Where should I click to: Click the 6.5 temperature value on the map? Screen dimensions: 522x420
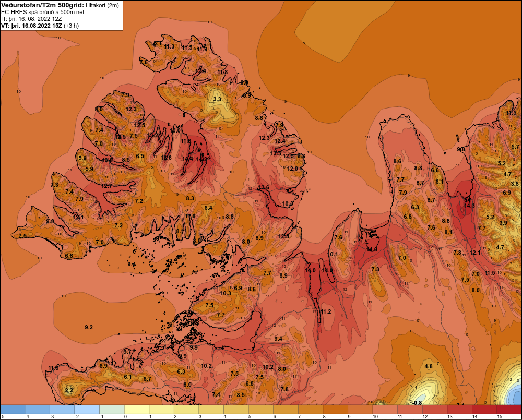click(x=140, y=156)
